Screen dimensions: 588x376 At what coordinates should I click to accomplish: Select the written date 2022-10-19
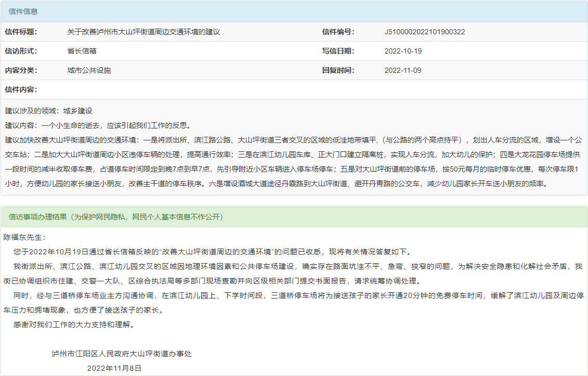tap(403, 51)
